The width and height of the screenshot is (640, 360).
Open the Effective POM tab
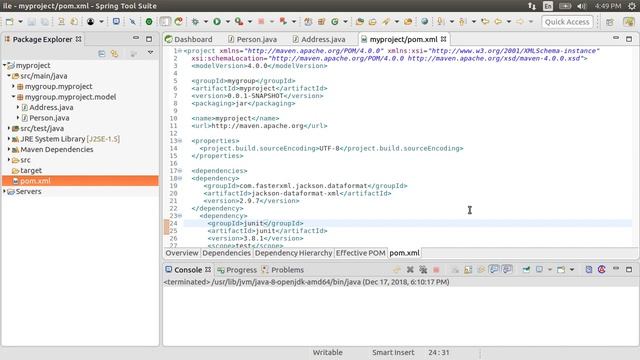360,253
